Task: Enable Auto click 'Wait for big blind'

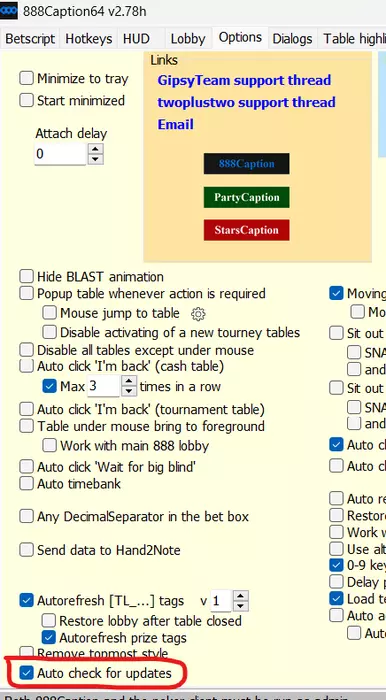Action: 26,467
